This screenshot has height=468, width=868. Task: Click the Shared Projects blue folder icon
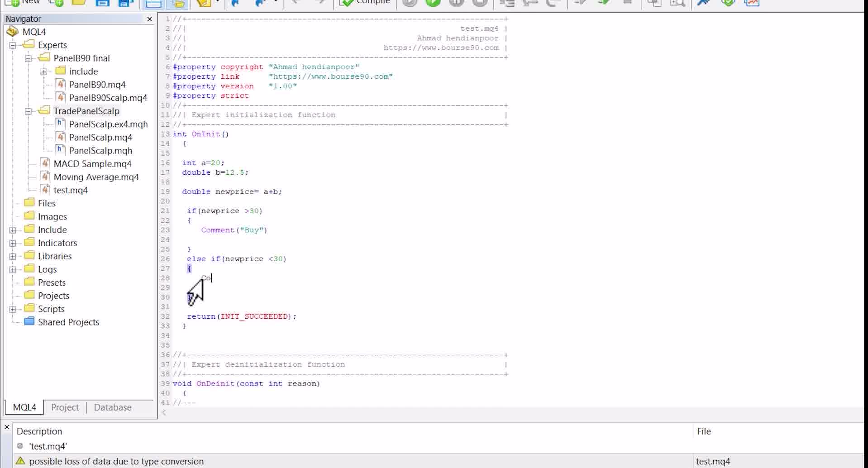(29, 321)
